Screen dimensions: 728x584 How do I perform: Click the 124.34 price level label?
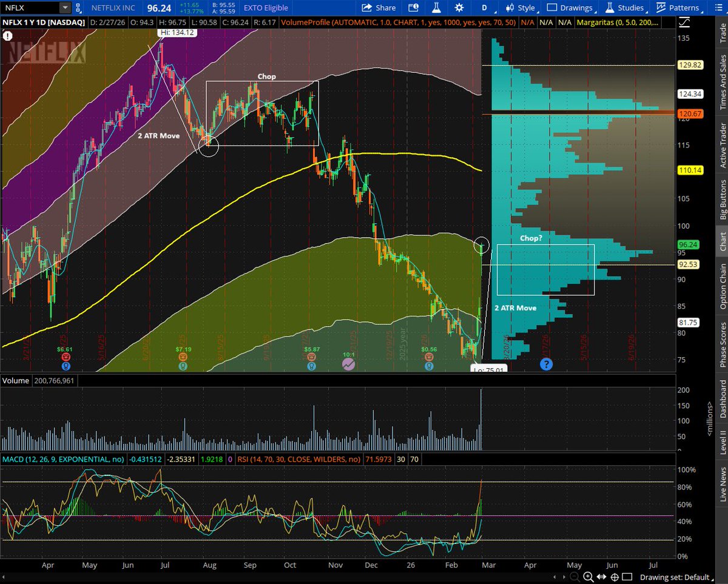[x=691, y=94]
